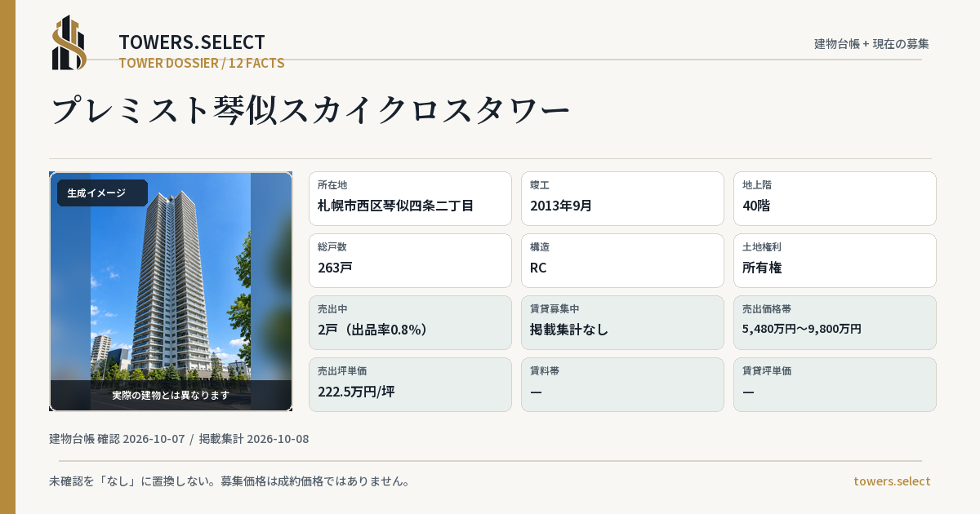Screen dimensions: 980x514
Task: Click the 竣工 2013年9月 card
Action: [x=622, y=198]
